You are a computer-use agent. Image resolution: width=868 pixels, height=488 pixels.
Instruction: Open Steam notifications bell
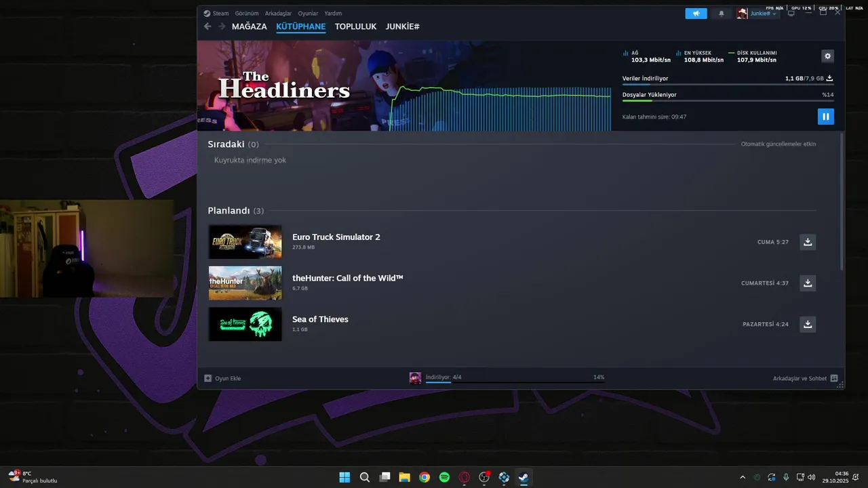pos(721,14)
